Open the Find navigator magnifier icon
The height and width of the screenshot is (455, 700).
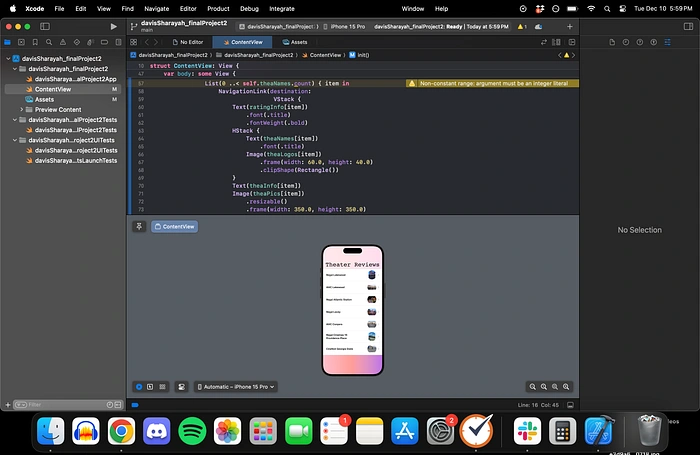pyautogui.click(x=49, y=42)
